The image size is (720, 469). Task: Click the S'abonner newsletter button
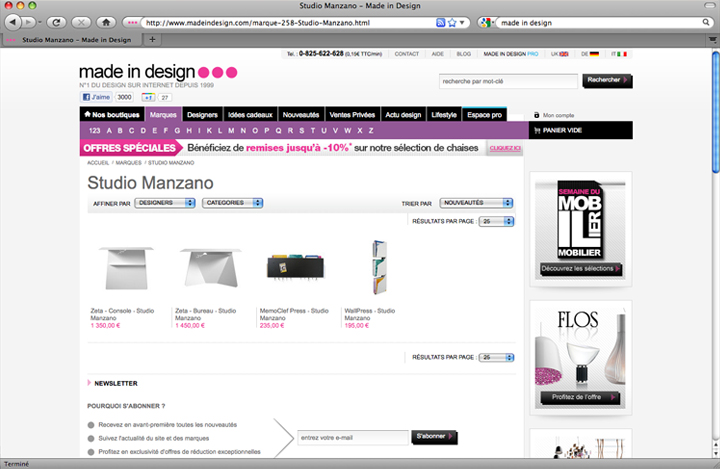click(434, 437)
